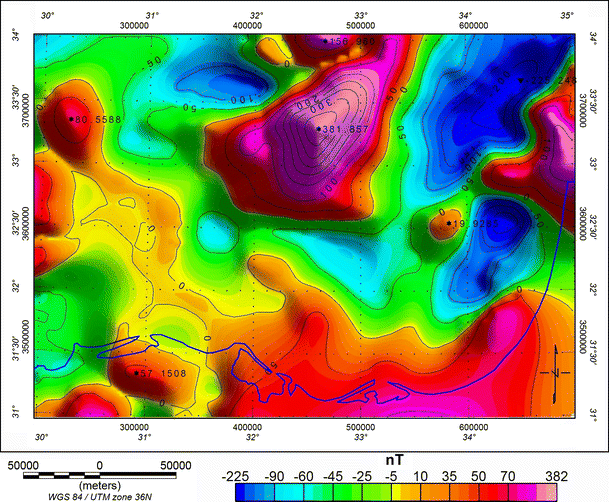
Task: Click the nT units title above the legend
Action: [x=394, y=460]
